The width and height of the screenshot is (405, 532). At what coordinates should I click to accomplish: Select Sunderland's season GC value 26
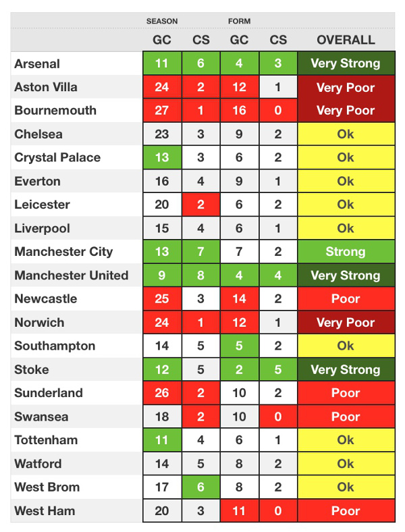coord(162,392)
